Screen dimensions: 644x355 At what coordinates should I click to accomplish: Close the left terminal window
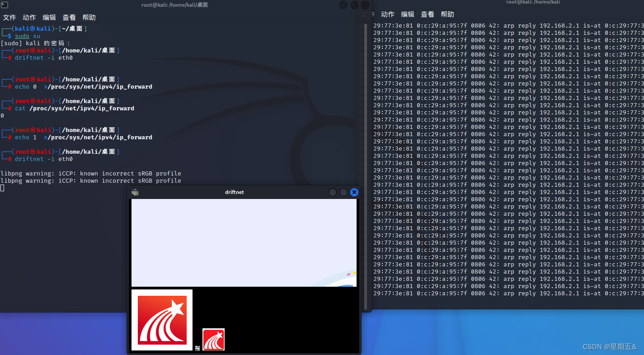pyautogui.click(x=365, y=5)
